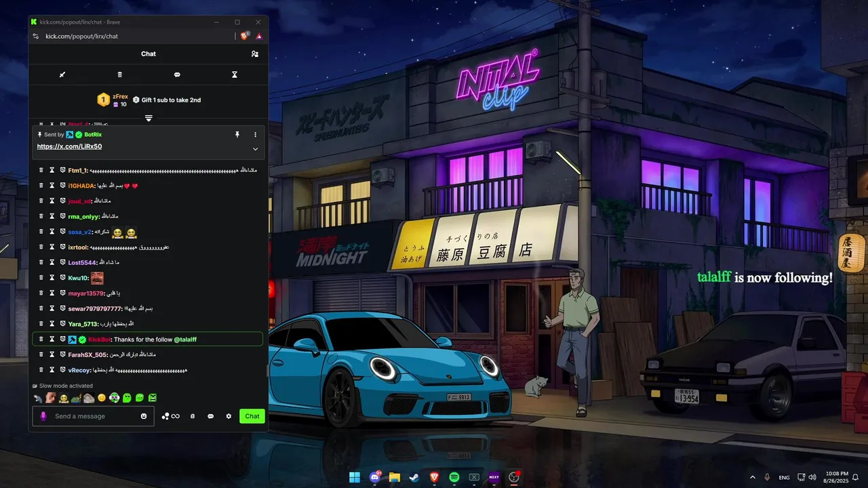This screenshot has height=488, width=868.
Task: Click the ENG language indicator
Action: (784, 477)
